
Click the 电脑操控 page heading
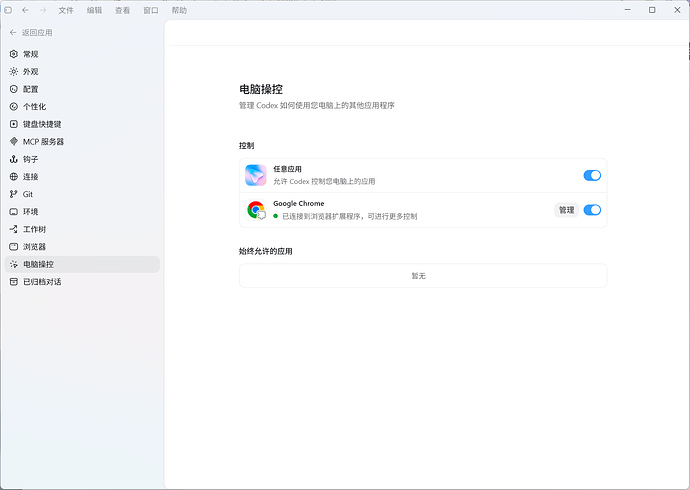261,89
